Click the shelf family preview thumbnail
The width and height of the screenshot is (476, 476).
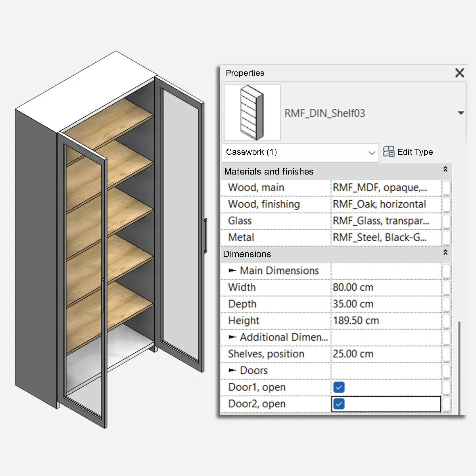tap(252, 113)
